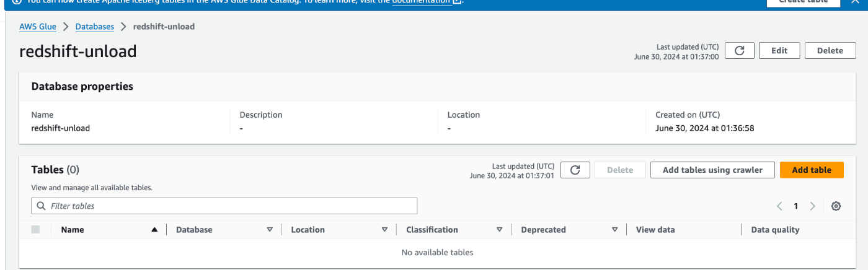Screen dimensions: 868x270
Task: Navigate to Databases breadcrumb
Action: [95, 27]
